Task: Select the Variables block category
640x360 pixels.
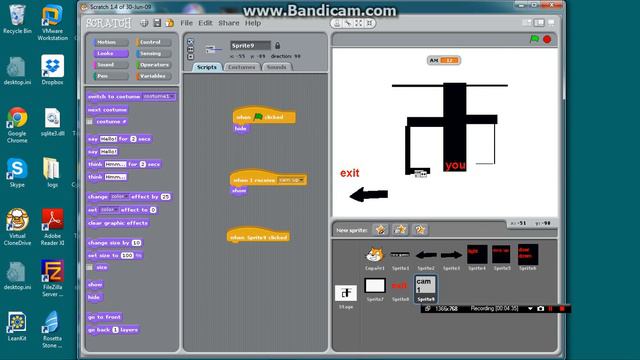Action: pos(153,76)
